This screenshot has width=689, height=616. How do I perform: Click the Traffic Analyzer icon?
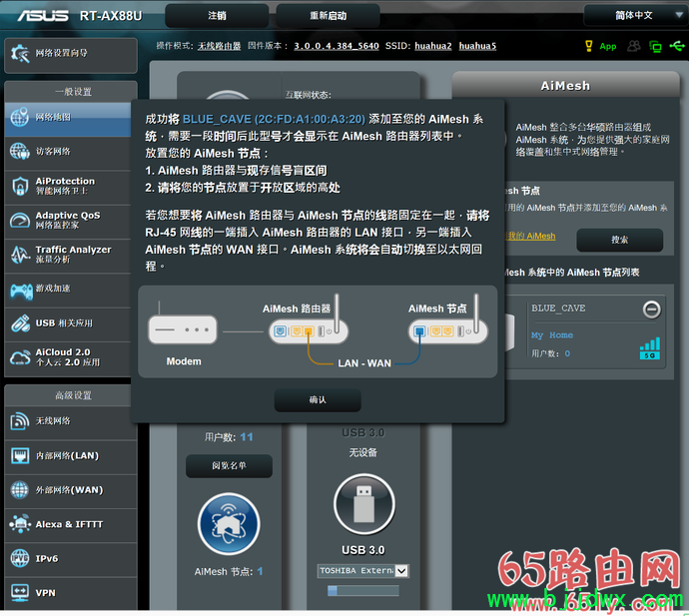click(x=20, y=255)
